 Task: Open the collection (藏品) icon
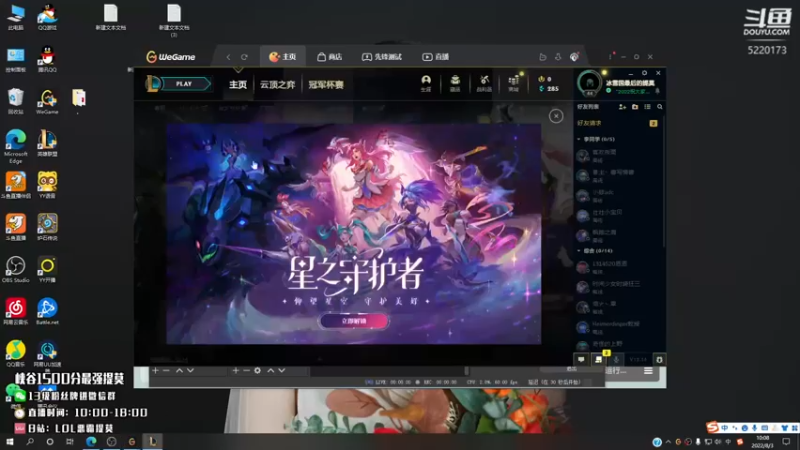[x=455, y=83]
